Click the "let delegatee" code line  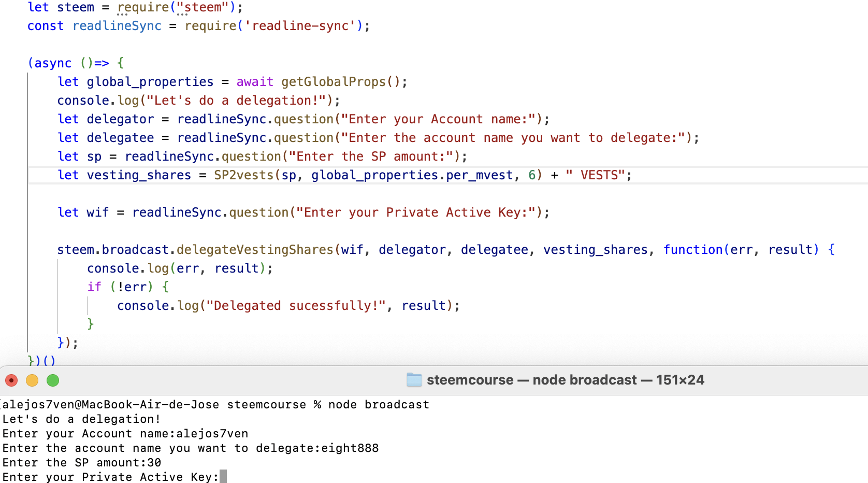pyautogui.click(x=379, y=138)
